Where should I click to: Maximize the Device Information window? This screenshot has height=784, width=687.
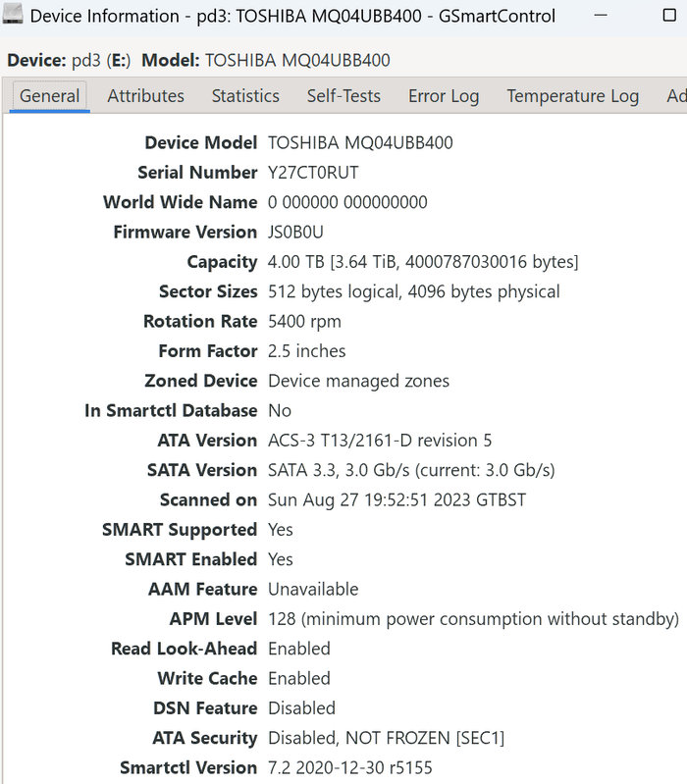pyautogui.click(x=669, y=15)
